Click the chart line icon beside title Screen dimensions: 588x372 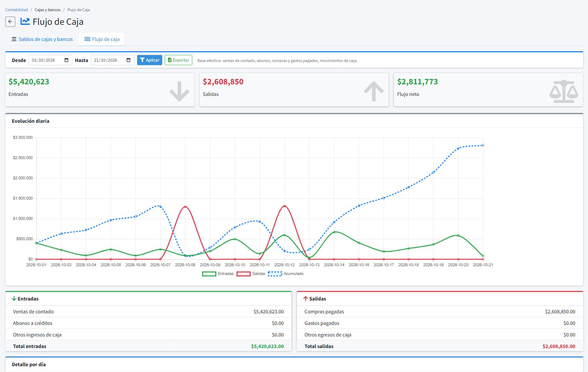coord(25,21)
